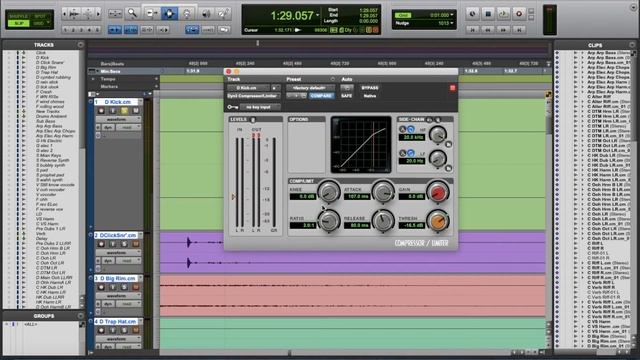Enable Slip edit mode
The width and height of the screenshot is (640, 360).
(x=19, y=23)
